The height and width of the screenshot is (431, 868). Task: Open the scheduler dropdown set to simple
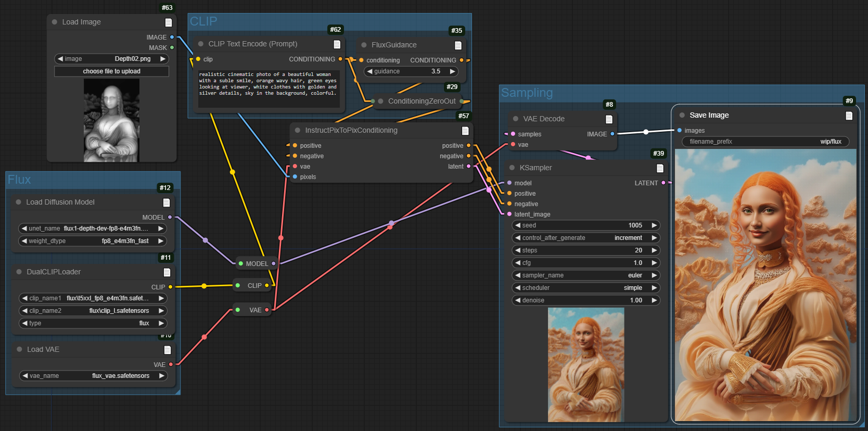pyautogui.click(x=586, y=288)
